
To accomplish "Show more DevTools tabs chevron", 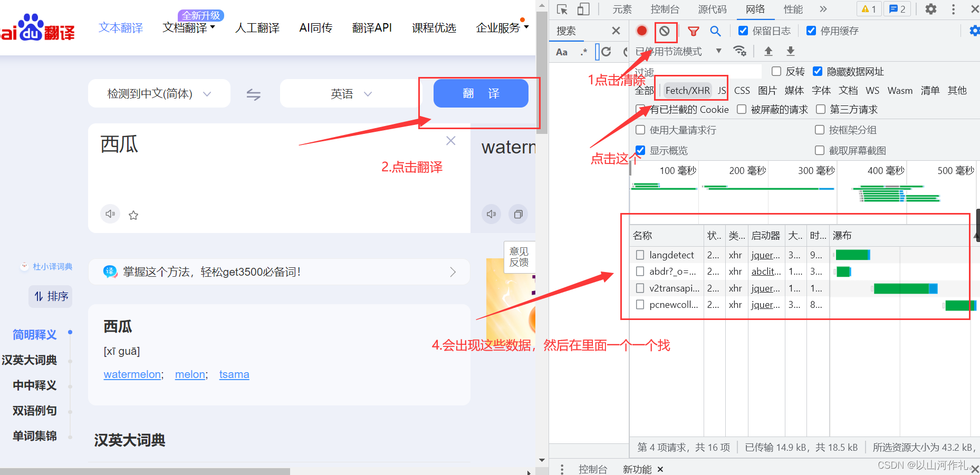I will [x=823, y=9].
